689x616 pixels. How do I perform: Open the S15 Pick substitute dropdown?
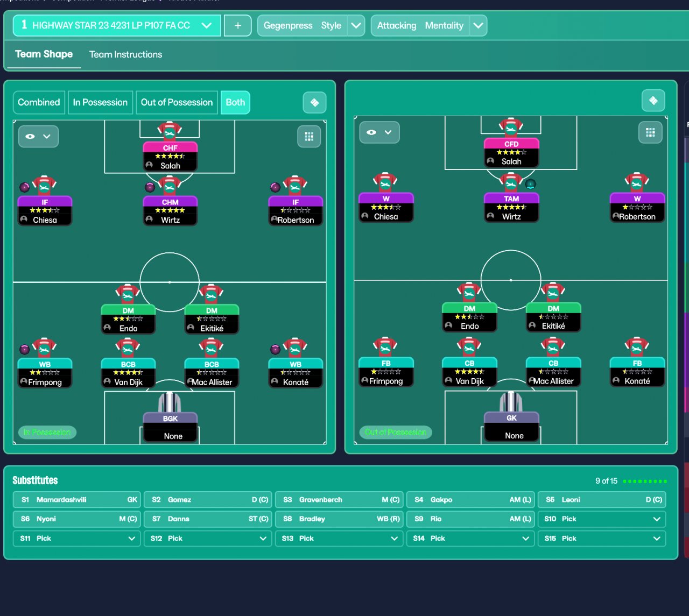[x=602, y=539]
